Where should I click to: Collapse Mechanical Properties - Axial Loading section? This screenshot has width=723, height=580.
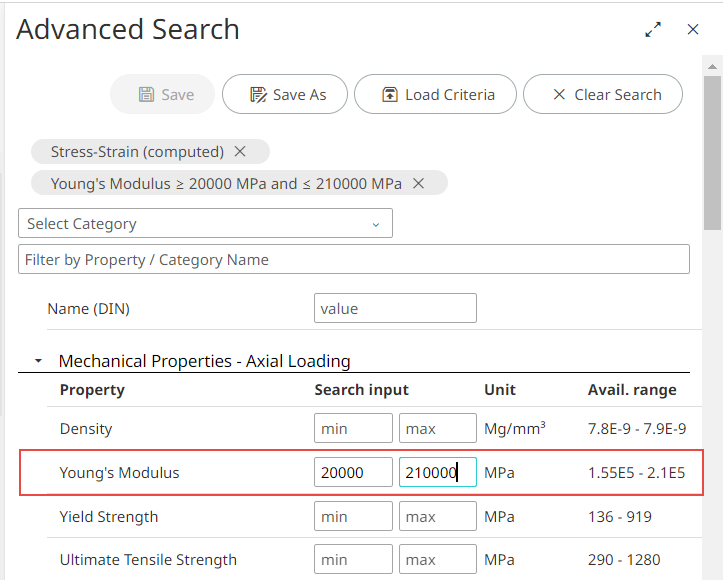click(x=38, y=361)
